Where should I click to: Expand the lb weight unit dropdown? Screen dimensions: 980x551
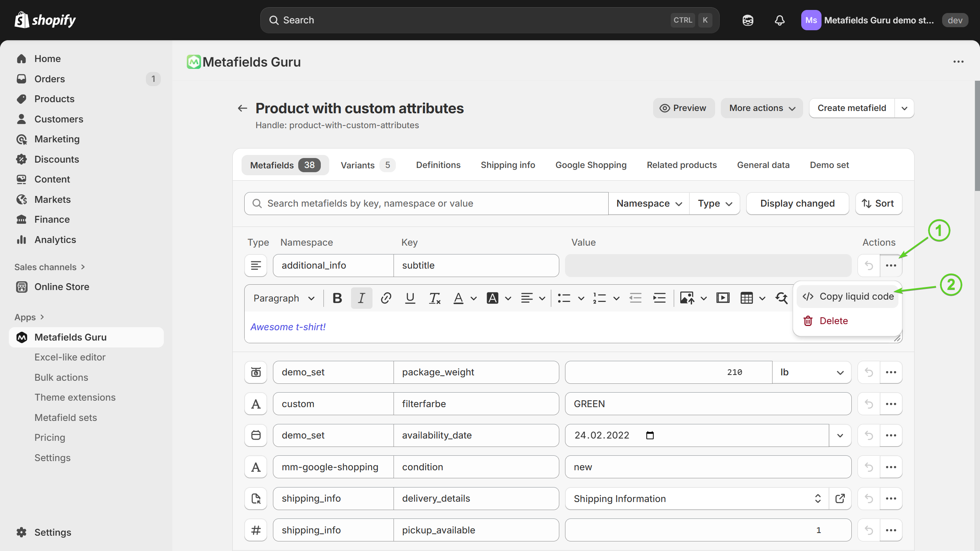812,372
